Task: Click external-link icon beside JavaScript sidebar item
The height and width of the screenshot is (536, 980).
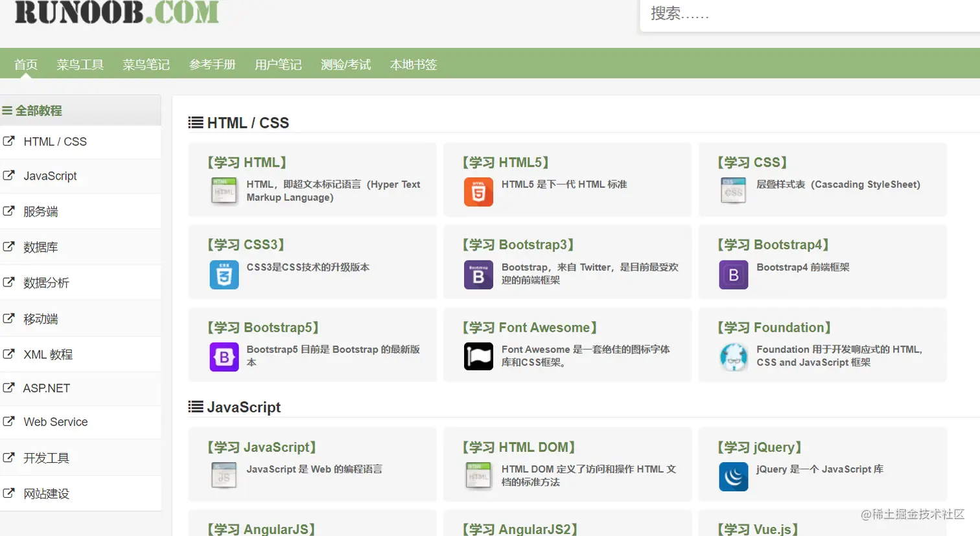Action: (9, 175)
